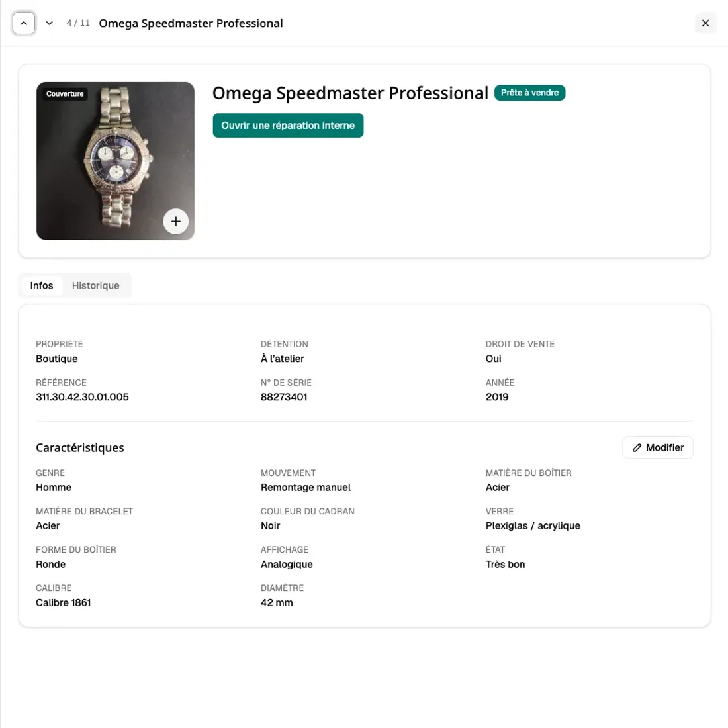Click Propriété value 'Boutique'
The width and height of the screenshot is (728, 728).
(x=57, y=359)
